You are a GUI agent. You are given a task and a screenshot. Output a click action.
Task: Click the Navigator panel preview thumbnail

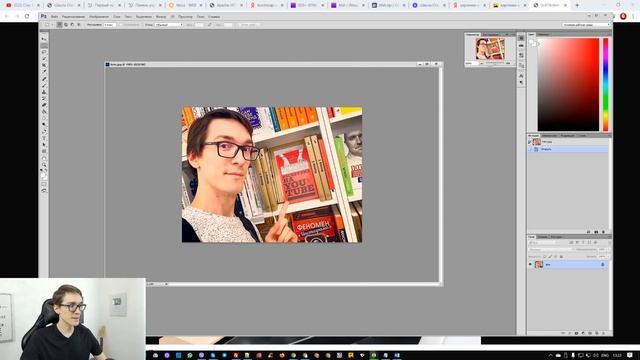(490, 48)
